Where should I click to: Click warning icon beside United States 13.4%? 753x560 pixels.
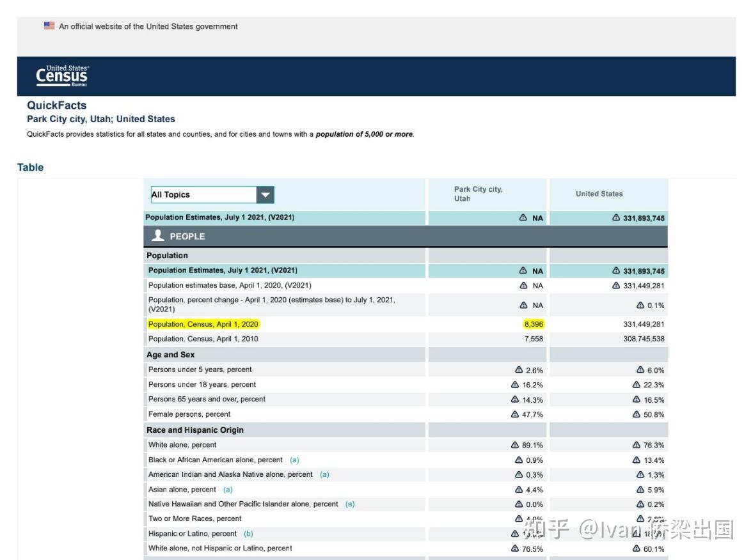[637, 460]
